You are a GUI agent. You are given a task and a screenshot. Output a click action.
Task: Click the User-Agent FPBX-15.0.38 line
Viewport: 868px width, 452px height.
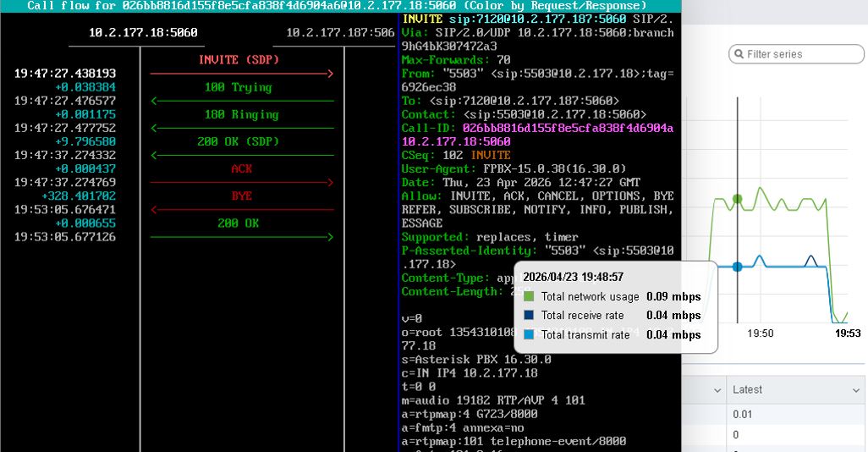click(514, 169)
